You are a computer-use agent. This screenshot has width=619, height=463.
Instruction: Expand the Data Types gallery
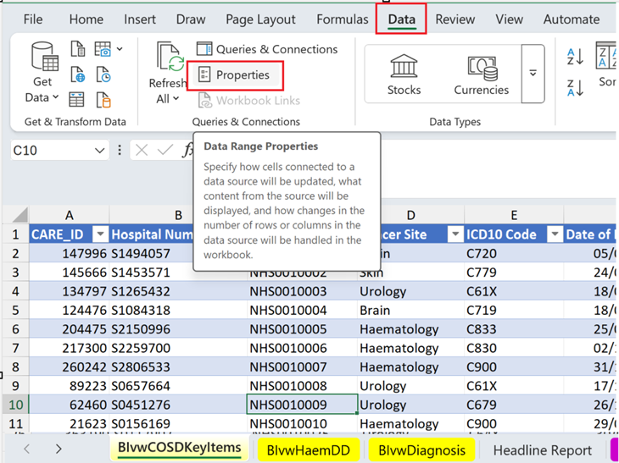(533, 73)
